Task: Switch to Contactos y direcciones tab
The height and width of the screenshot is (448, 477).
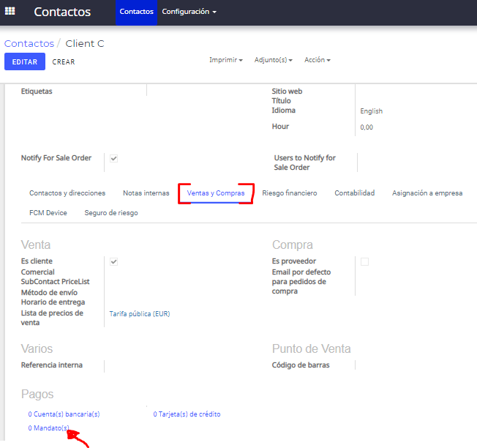Action: (x=67, y=193)
